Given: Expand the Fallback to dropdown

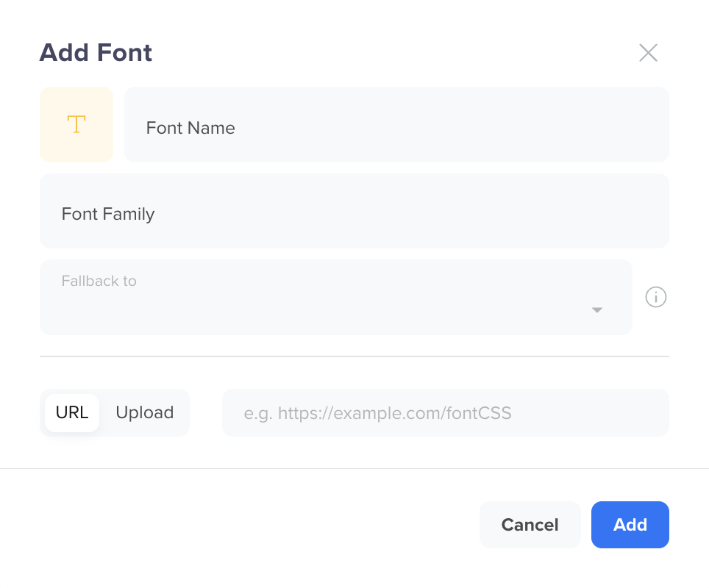Looking at the screenshot, I should click(336, 297).
